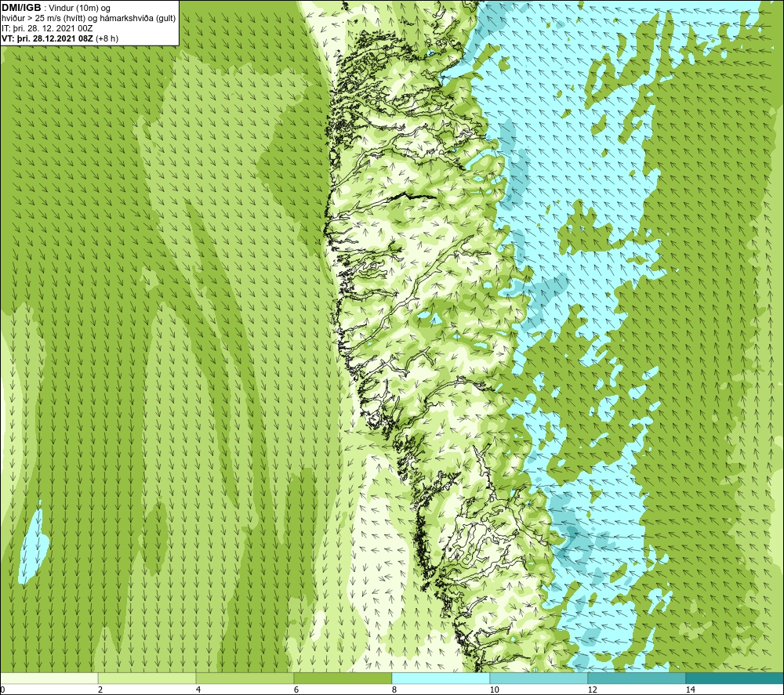Click the '2' scale label

tap(100, 690)
